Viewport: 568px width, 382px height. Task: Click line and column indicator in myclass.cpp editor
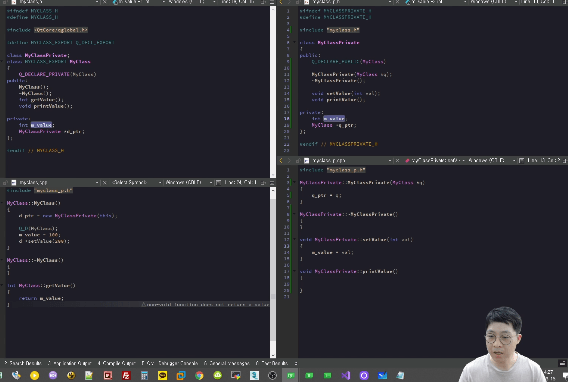[240, 182]
